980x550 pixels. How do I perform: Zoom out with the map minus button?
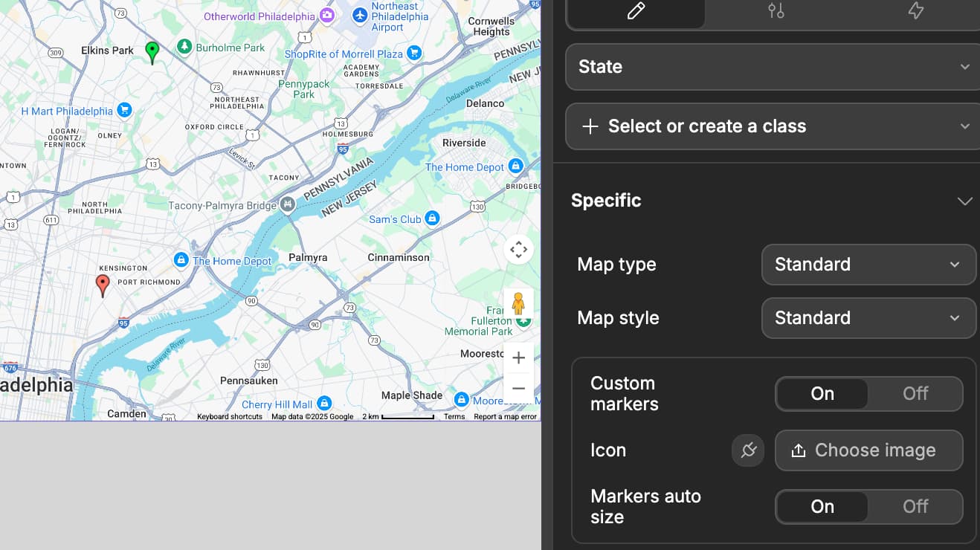point(518,389)
